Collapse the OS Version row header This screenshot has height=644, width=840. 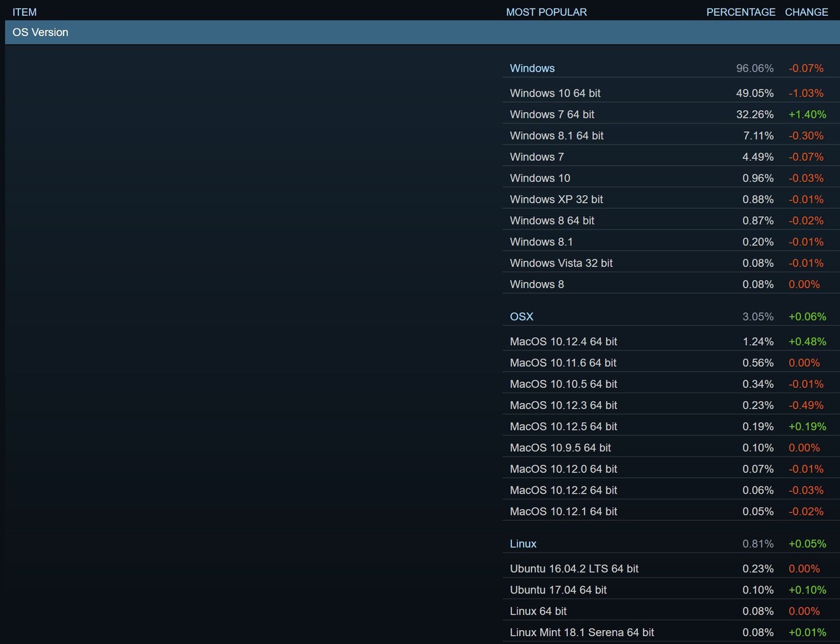click(x=422, y=32)
